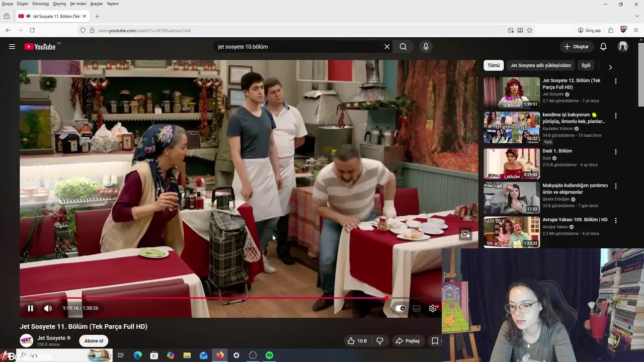Open the Makyajda kullandığım yardımcı ürün title
Viewport: 644px width, 362px height.
coord(575,189)
